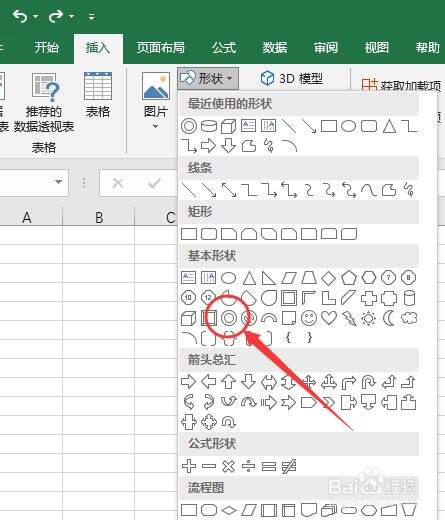Insert the moon shape
The image size is (445, 520).
pos(389,318)
